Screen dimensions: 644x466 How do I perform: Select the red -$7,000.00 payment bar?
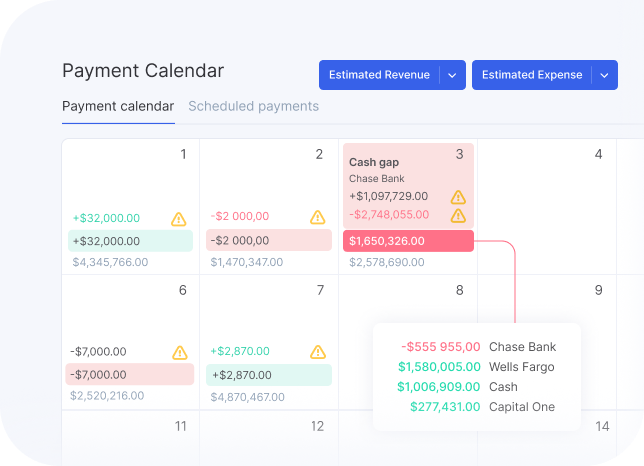coord(130,374)
